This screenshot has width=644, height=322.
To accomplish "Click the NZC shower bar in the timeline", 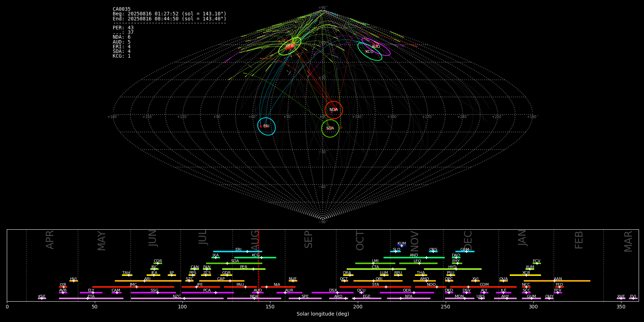I will [x=177, y=298].
